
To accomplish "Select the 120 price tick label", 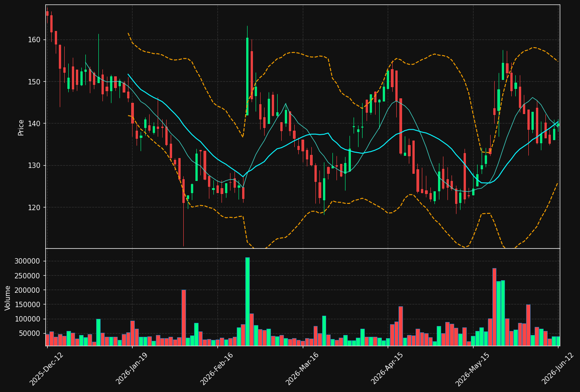I will 35,207.
